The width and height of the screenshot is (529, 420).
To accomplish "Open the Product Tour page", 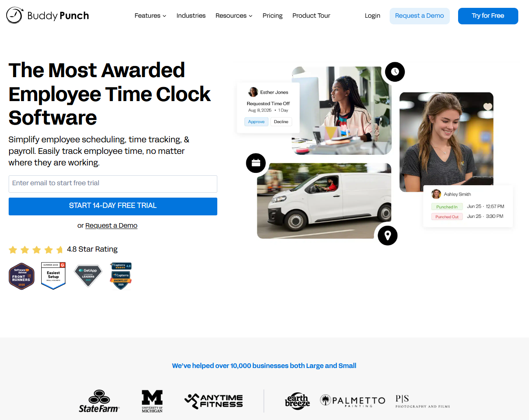I will click(311, 16).
